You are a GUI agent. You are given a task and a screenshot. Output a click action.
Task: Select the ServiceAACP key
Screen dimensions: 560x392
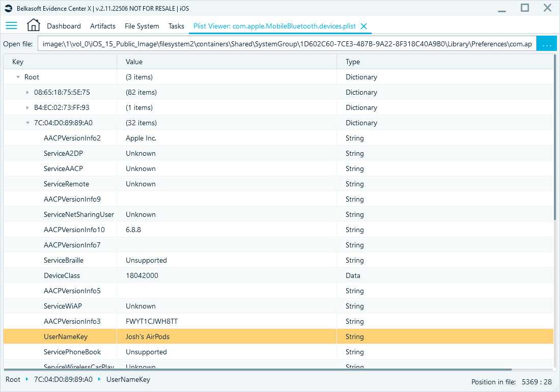click(x=63, y=169)
